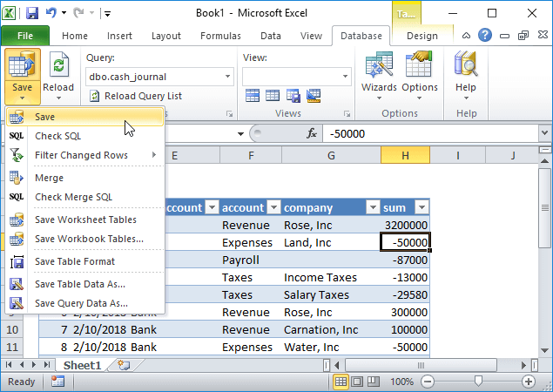Expand the Reload dropdown arrow
The height and width of the screenshot is (392, 553).
coord(58,98)
